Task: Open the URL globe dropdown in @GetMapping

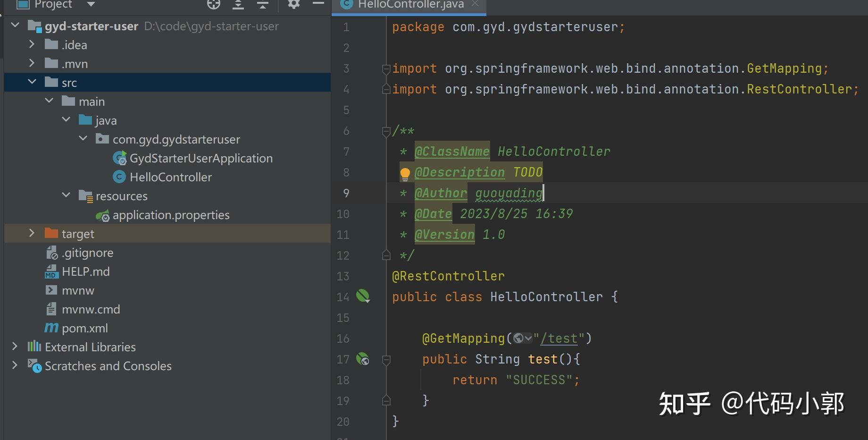Action: [x=523, y=338]
